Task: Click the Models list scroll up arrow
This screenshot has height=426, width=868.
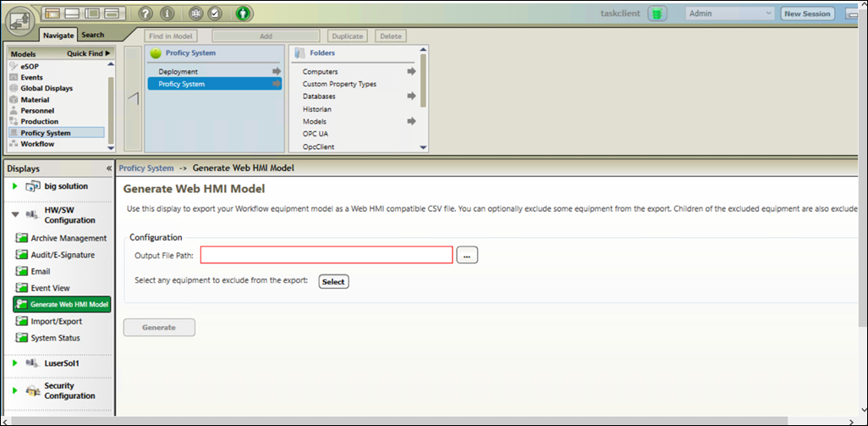Action: click(x=111, y=64)
